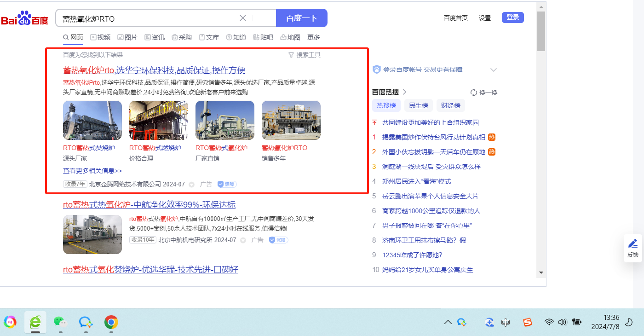Open WeChat from the taskbar
644x336 pixels.
60,322
